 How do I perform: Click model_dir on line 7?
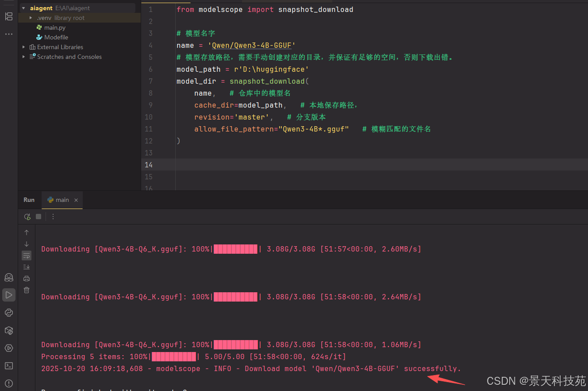(x=196, y=81)
